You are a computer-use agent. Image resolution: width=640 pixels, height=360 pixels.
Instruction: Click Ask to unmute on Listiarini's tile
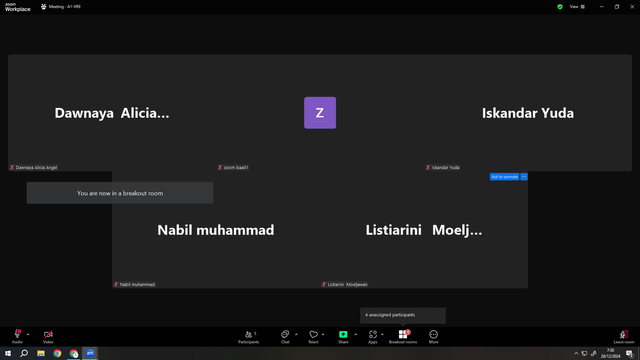click(x=504, y=177)
